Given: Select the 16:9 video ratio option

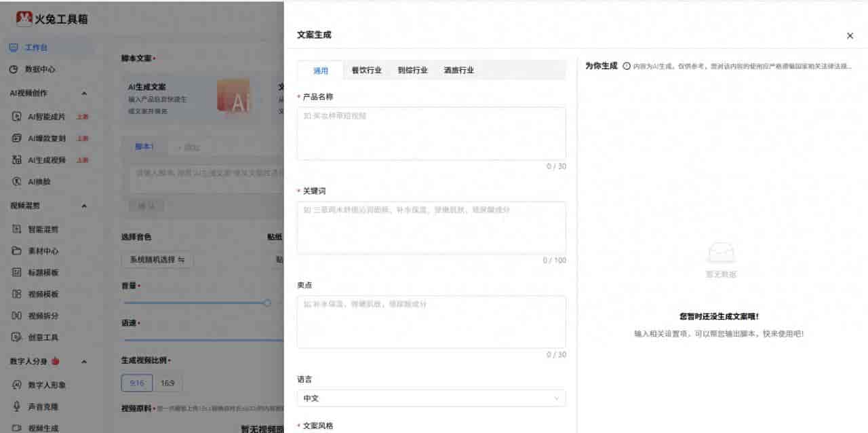Looking at the screenshot, I should click(167, 383).
